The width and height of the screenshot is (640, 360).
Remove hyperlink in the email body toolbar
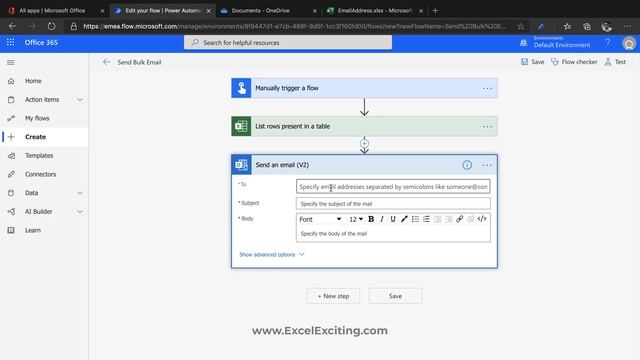coord(471,219)
